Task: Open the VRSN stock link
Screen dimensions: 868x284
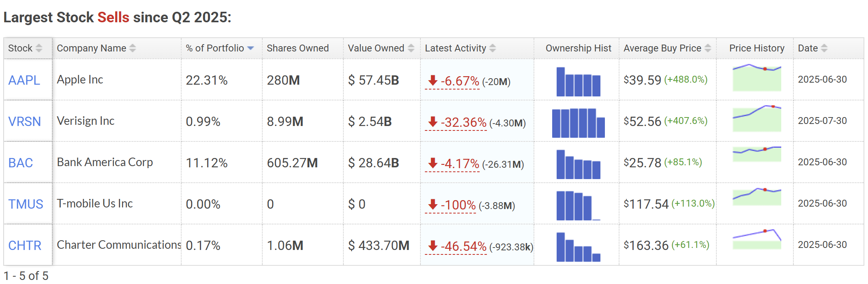Action: pyautogui.click(x=25, y=122)
